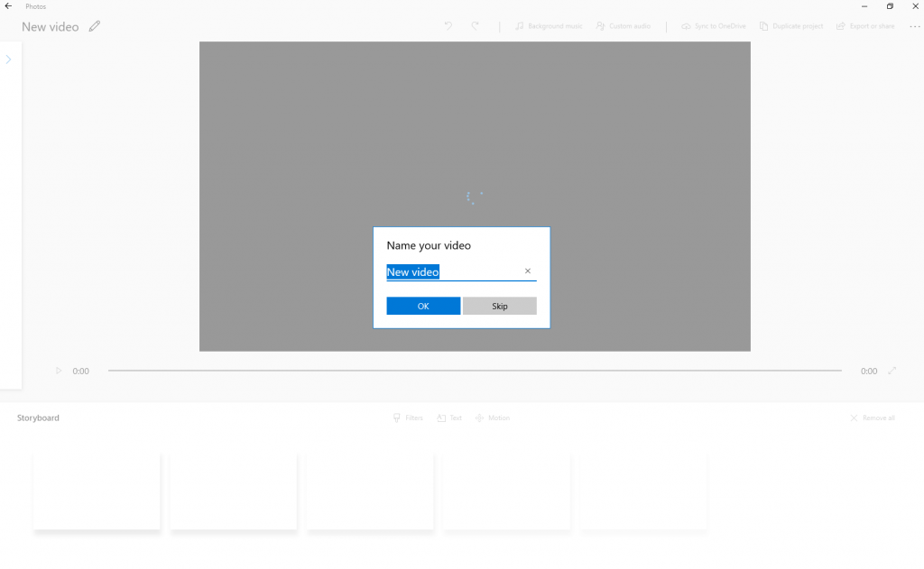Click the preview seek bar track

(475, 371)
